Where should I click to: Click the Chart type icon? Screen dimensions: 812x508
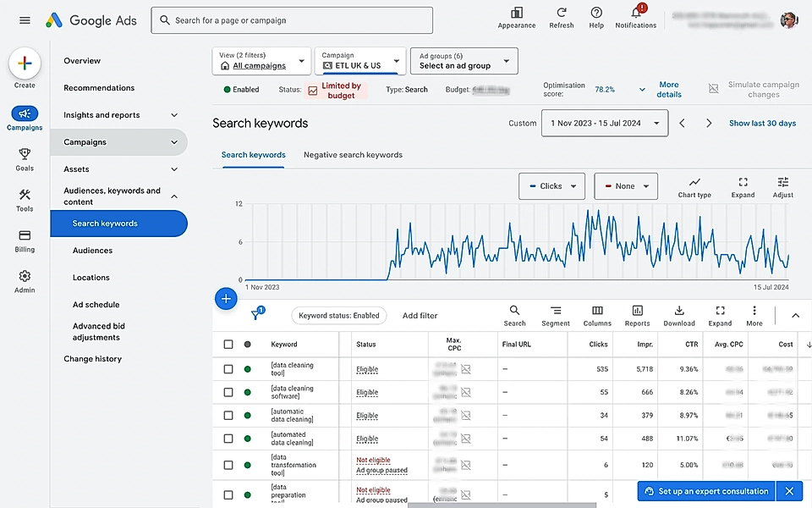coord(694,183)
